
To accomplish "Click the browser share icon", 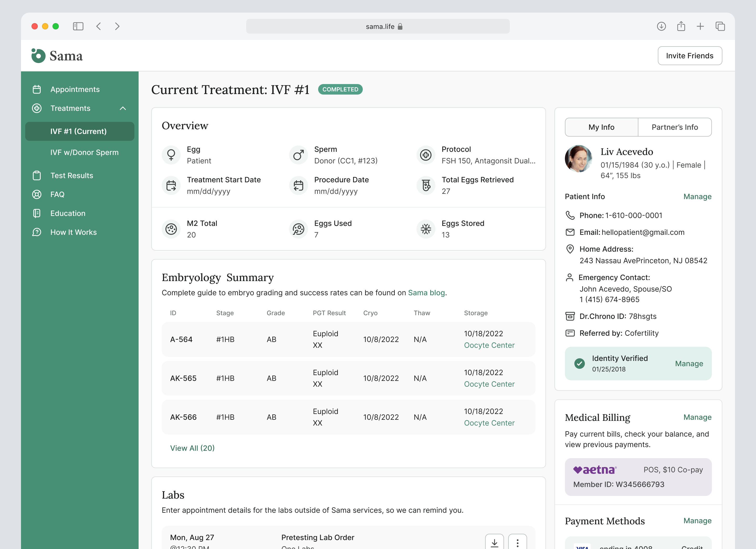I will tap(681, 26).
